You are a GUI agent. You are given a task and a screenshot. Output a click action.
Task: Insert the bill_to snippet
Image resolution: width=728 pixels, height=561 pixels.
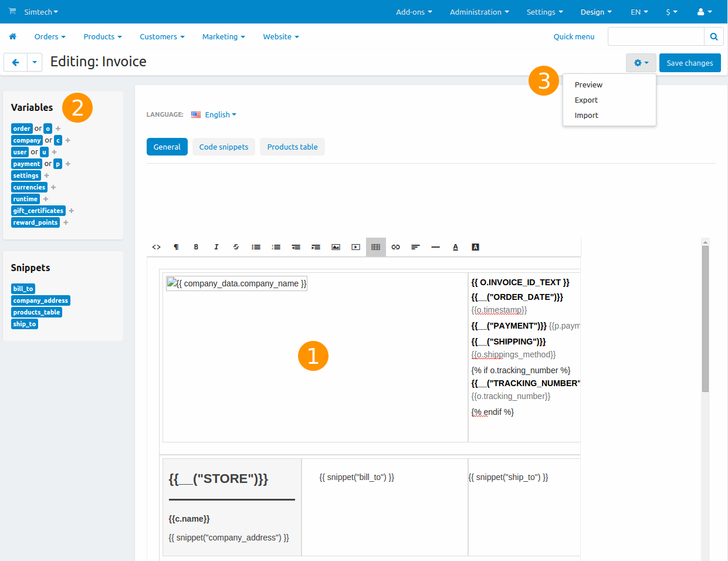tap(23, 289)
